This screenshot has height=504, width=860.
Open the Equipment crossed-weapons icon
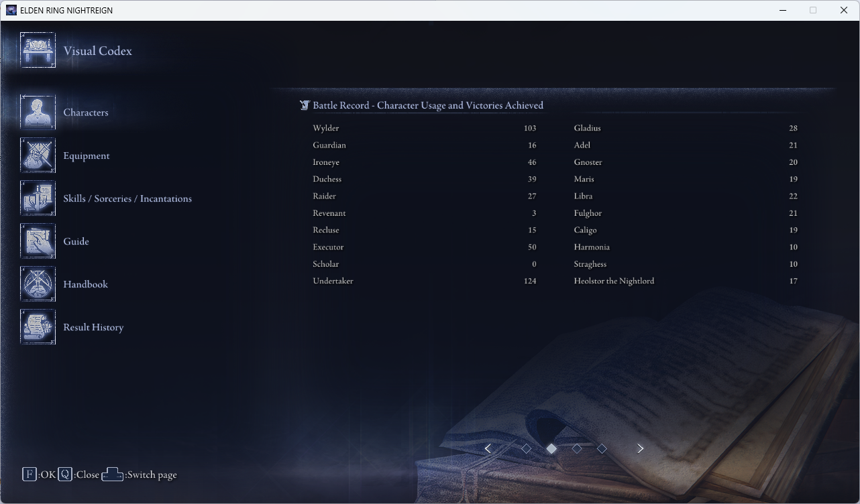[x=38, y=155]
